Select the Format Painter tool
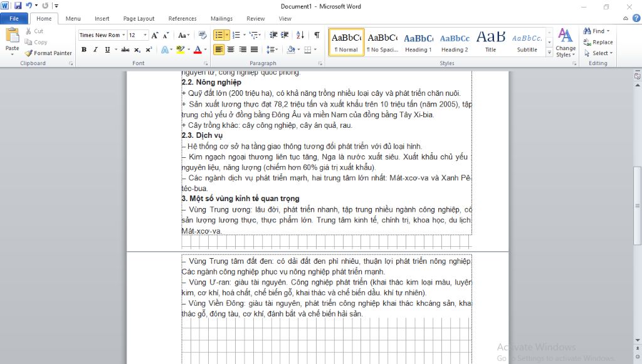This screenshot has width=642, height=364. pos(48,53)
